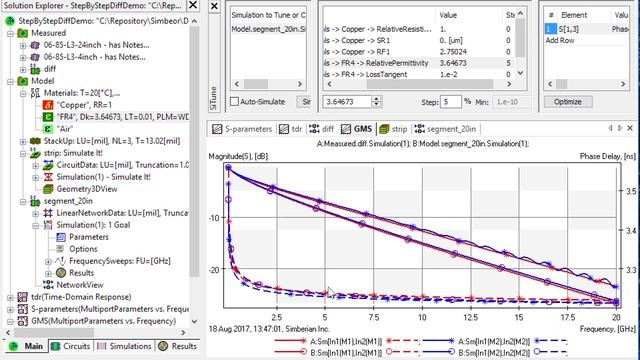The height and width of the screenshot is (360, 640).
Task: Click the NetworkView icon
Action: [x=48, y=285]
